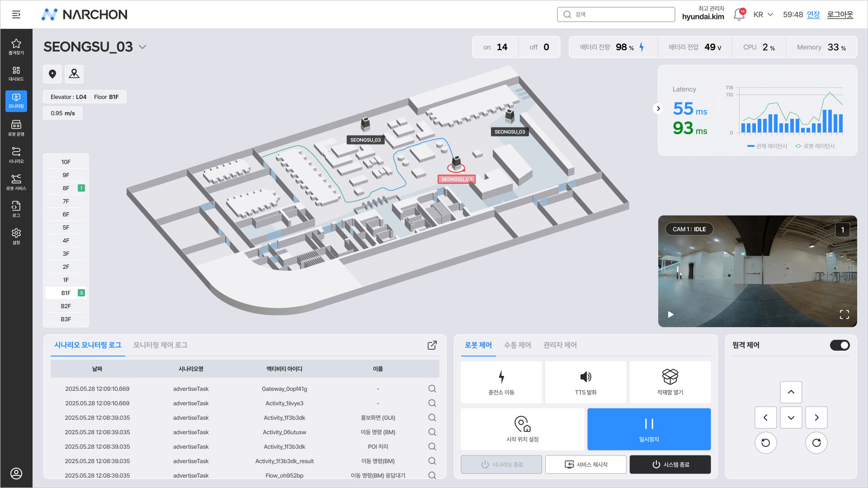Screen dimensions: 868x488
Task: Open the hamburger menu icon
Action: (x=16, y=14)
